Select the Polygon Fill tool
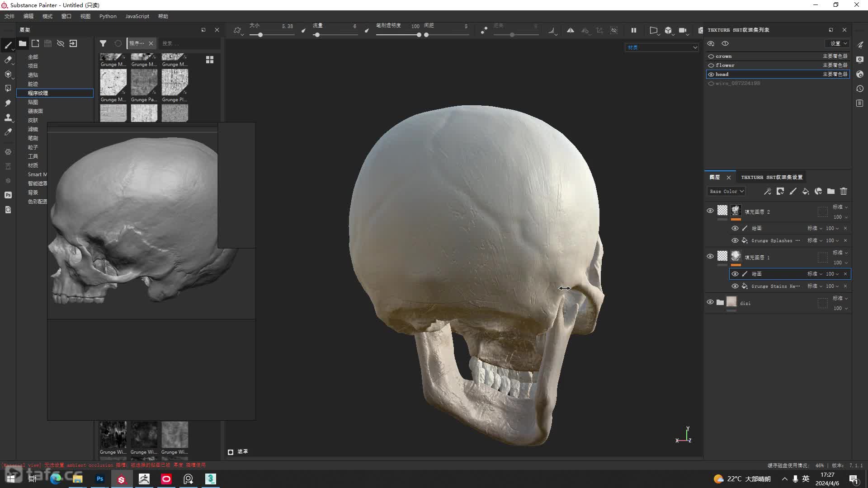Screen dimensions: 868x488 coord(8,89)
